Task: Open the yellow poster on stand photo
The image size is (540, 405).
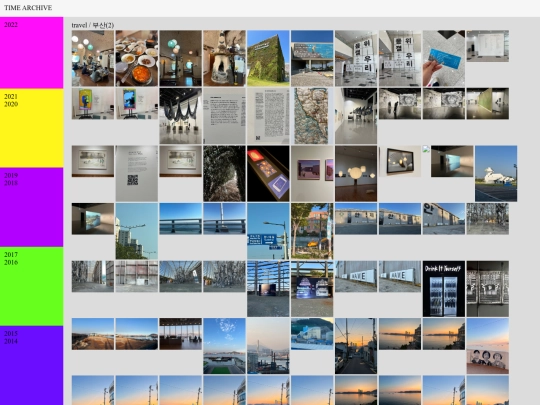Action: [93, 104]
